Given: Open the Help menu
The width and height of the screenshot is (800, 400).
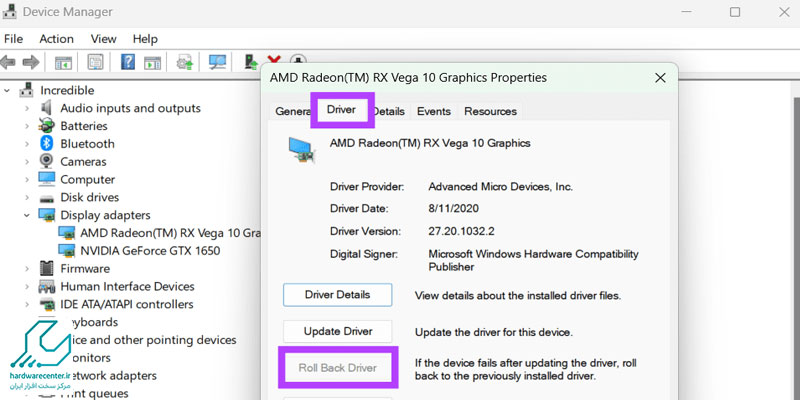Looking at the screenshot, I should tap(145, 39).
